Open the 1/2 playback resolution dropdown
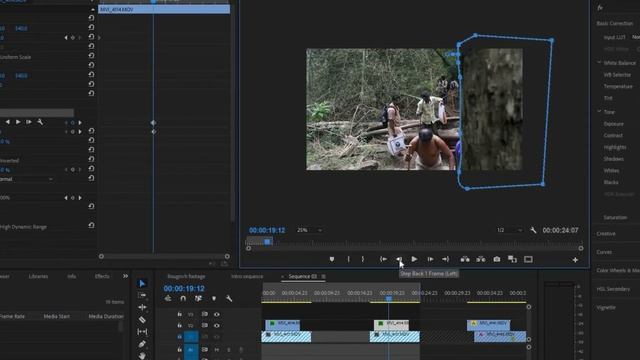Image resolution: width=640 pixels, height=360 pixels. coord(509,230)
